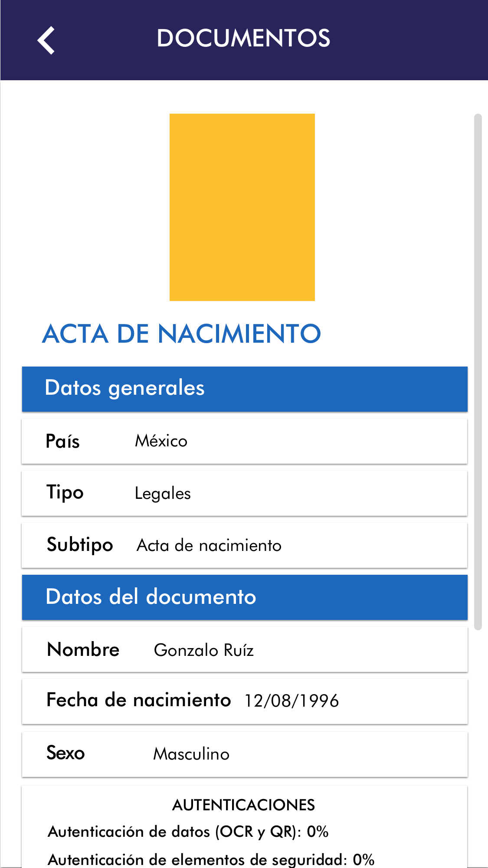488x868 pixels.
Task: Select the Legales type value
Action: tap(163, 494)
